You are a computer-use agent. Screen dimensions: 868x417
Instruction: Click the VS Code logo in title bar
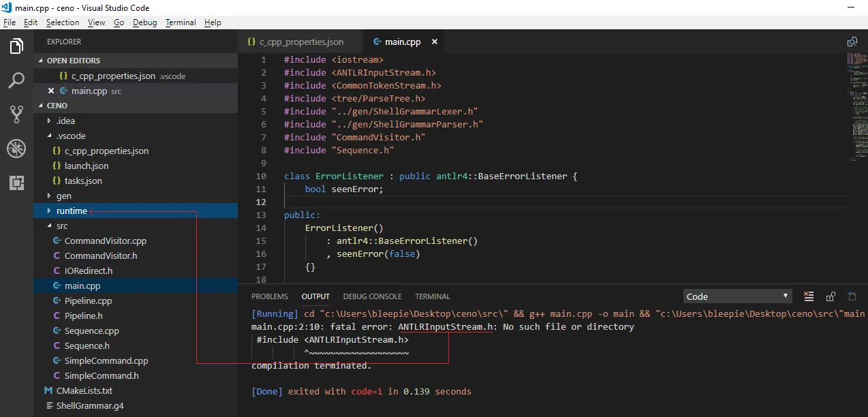click(6, 7)
